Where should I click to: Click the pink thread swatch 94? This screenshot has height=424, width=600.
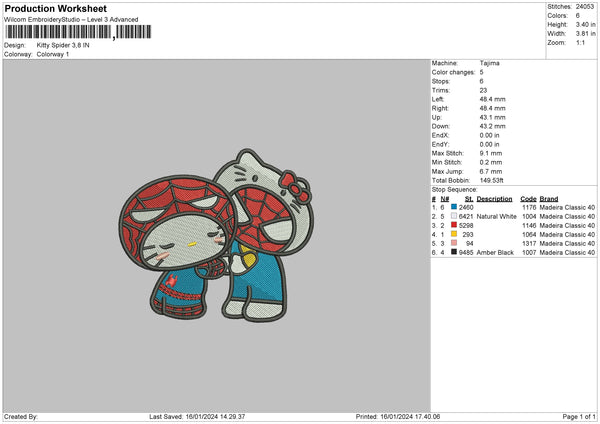(x=454, y=243)
